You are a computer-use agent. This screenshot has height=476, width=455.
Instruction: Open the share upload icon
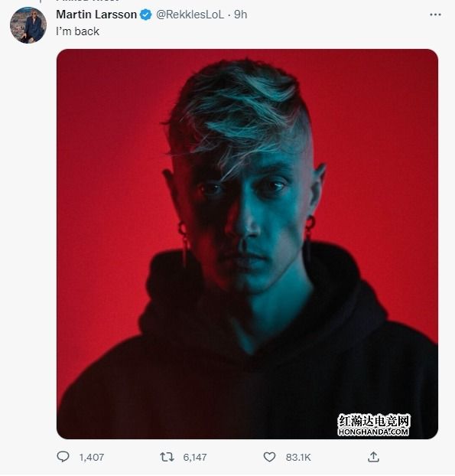373,457
